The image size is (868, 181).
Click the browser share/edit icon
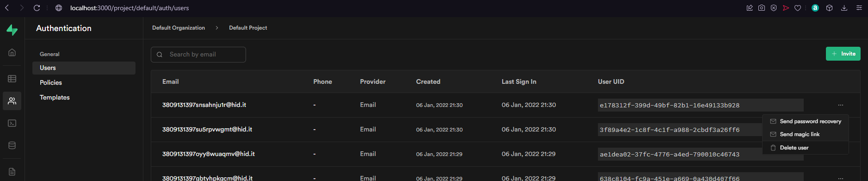(x=750, y=8)
